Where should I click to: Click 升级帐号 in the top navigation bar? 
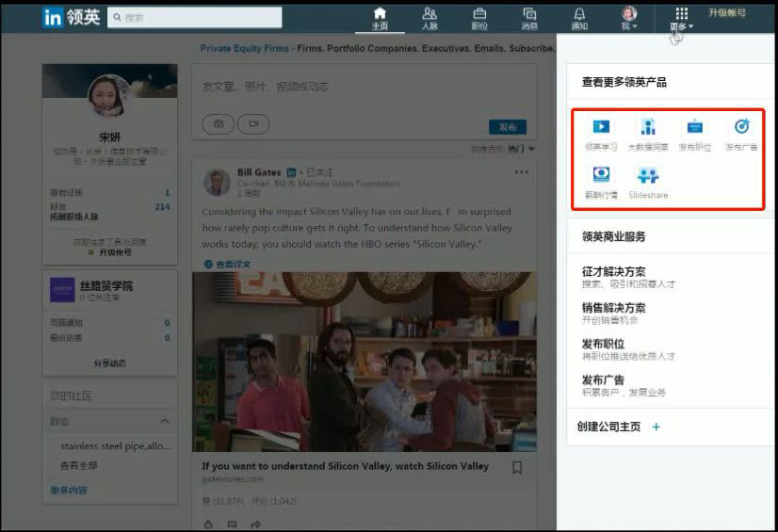727,13
